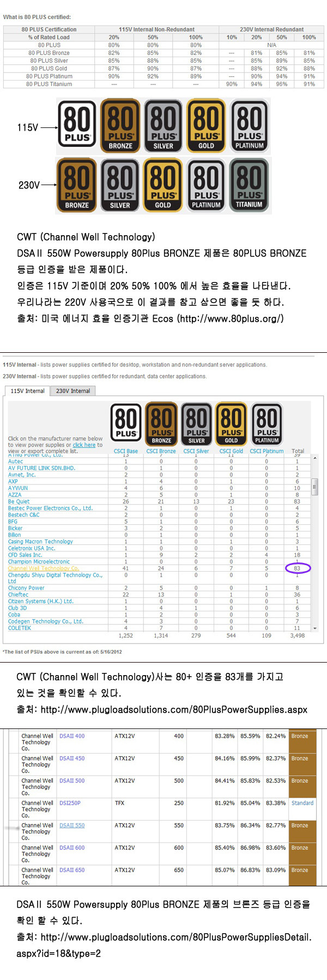Sort by the CSCI Silver column header
327x980 pixels.
[x=196, y=451]
